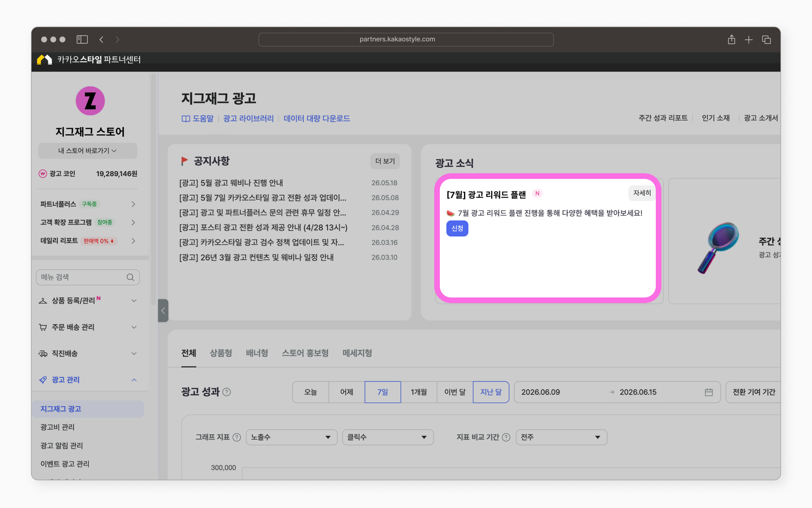
Task: Open the 광고 알림 관리 sidebar item
Action: [61, 446]
